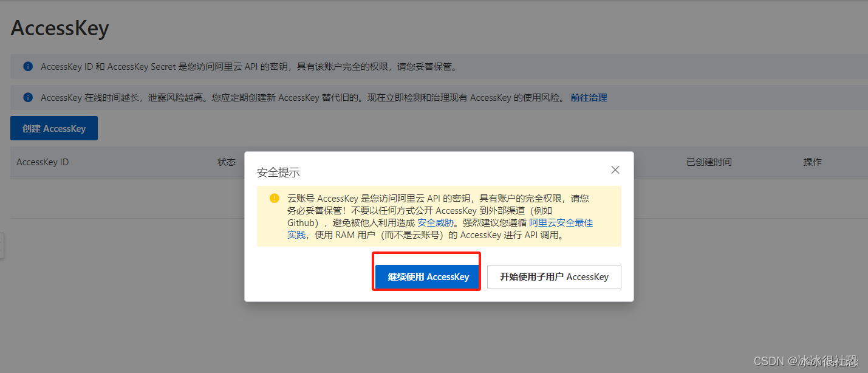Click the yellow warning message text
The width and height of the screenshot is (868, 373).
(440, 216)
